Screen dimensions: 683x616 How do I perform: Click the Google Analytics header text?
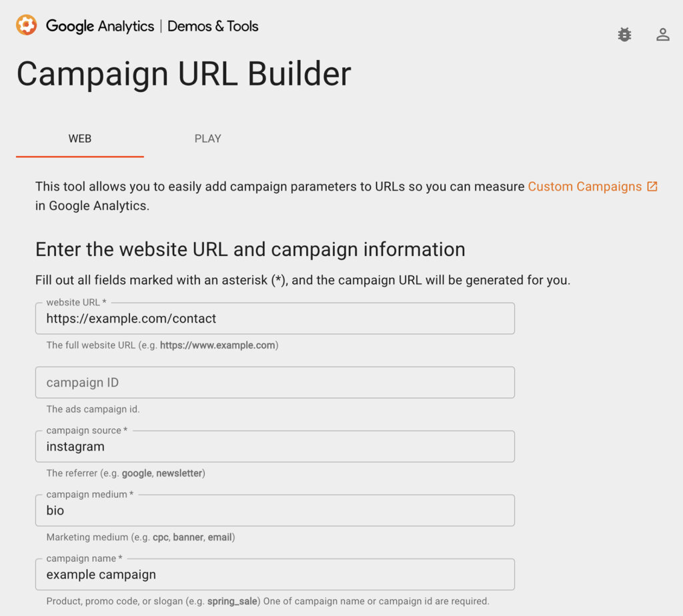pyautogui.click(x=99, y=27)
